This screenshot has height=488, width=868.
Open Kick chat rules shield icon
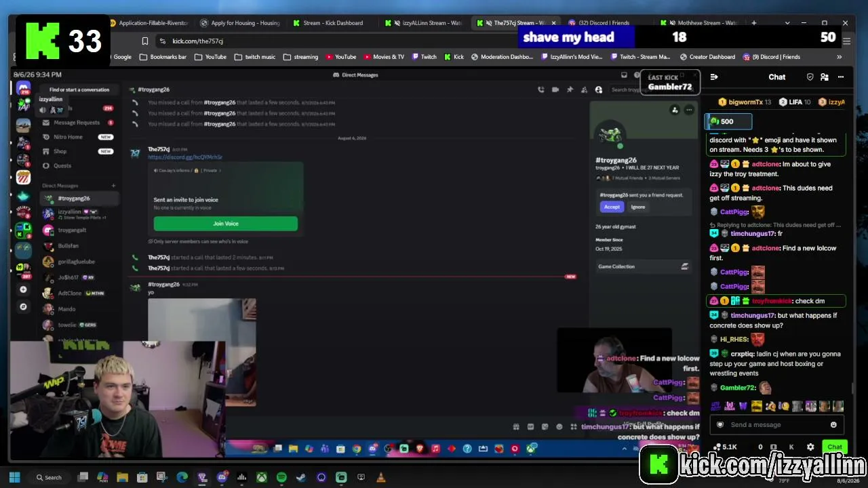[x=810, y=77]
